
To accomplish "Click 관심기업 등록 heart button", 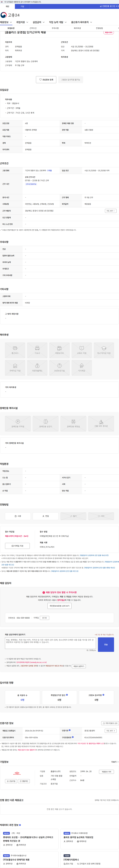I will (x=46, y=80).
